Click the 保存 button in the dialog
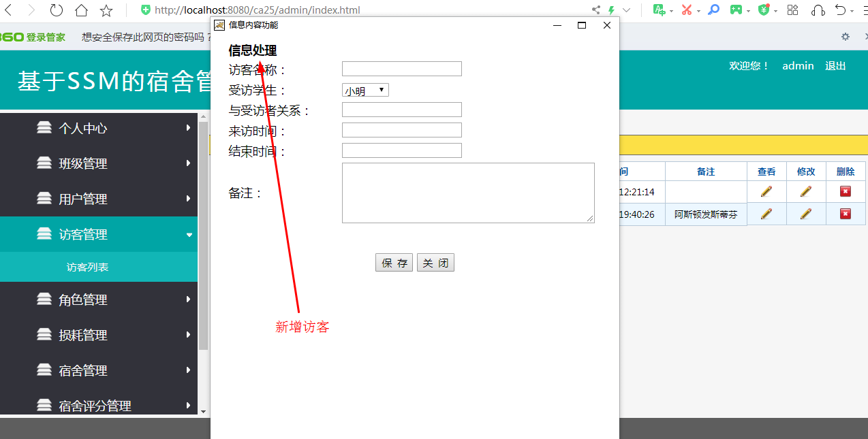The width and height of the screenshot is (868, 439). 394,263
